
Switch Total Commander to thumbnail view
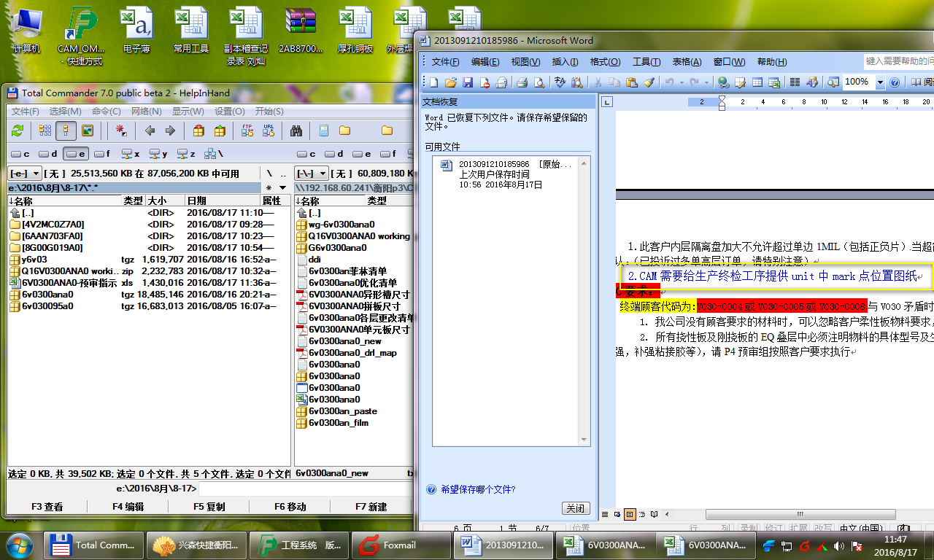click(x=87, y=131)
